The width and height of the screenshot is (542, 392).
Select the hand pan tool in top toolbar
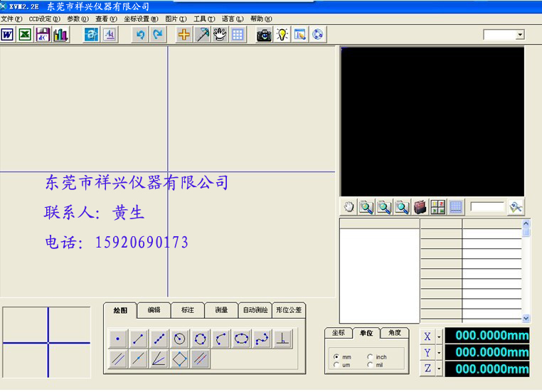(x=220, y=35)
